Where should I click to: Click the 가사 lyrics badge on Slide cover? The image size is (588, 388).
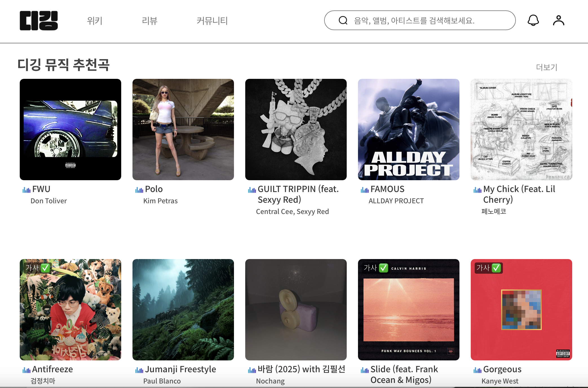(376, 268)
